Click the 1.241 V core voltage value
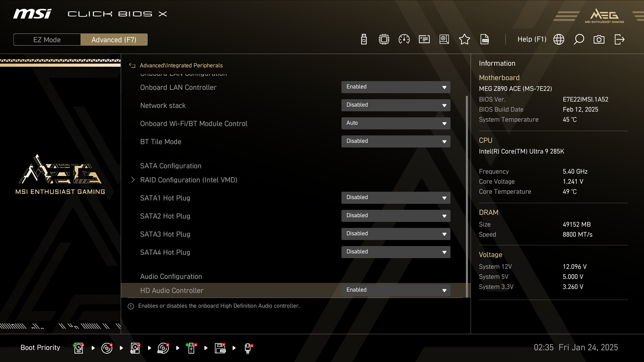The image size is (644, 362). coord(573,182)
